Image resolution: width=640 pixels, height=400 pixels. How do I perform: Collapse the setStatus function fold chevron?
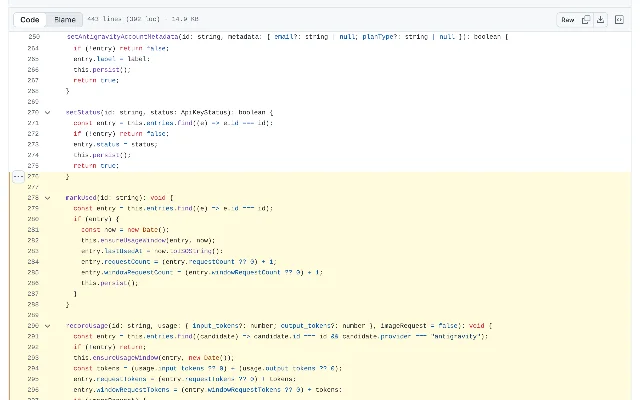coord(47,112)
